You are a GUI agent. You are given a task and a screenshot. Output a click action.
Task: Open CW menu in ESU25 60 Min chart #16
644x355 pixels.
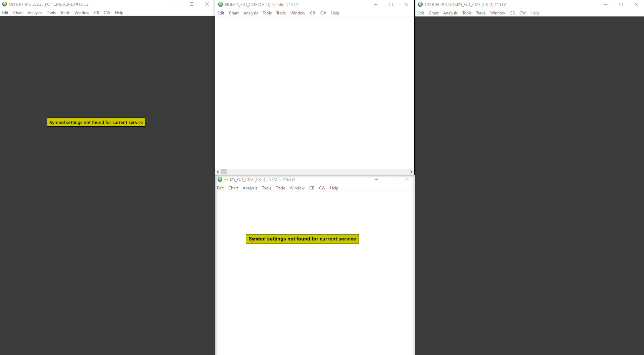click(x=322, y=188)
